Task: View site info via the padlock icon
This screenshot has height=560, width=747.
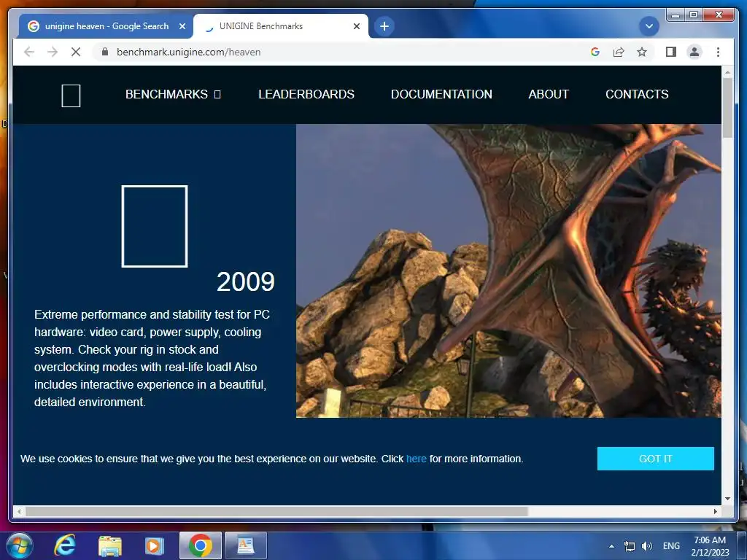Action: pos(105,52)
